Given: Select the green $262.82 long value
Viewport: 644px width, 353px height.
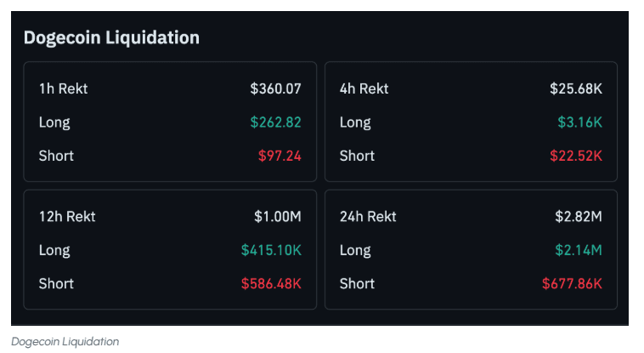Looking at the screenshot, I should click(275, 122).
